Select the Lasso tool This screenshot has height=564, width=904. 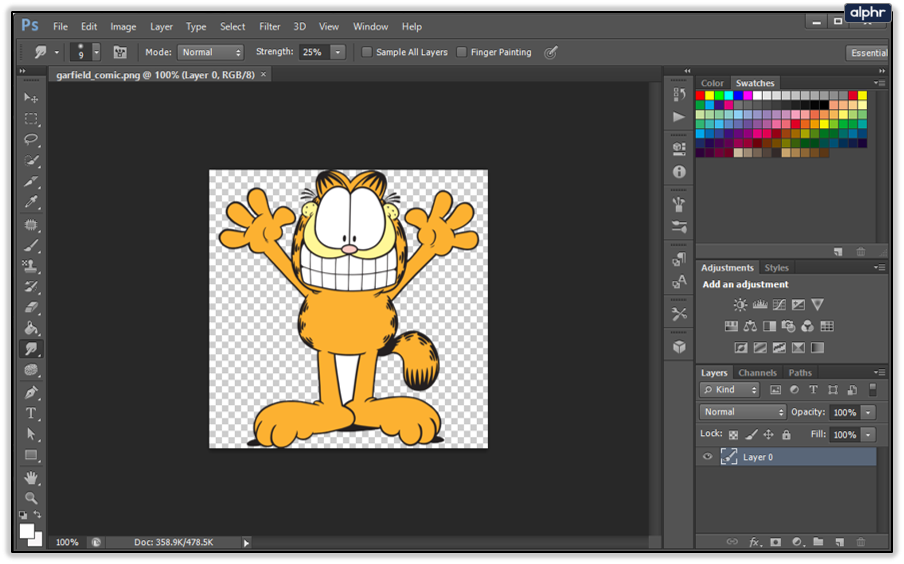coord(31,139)
